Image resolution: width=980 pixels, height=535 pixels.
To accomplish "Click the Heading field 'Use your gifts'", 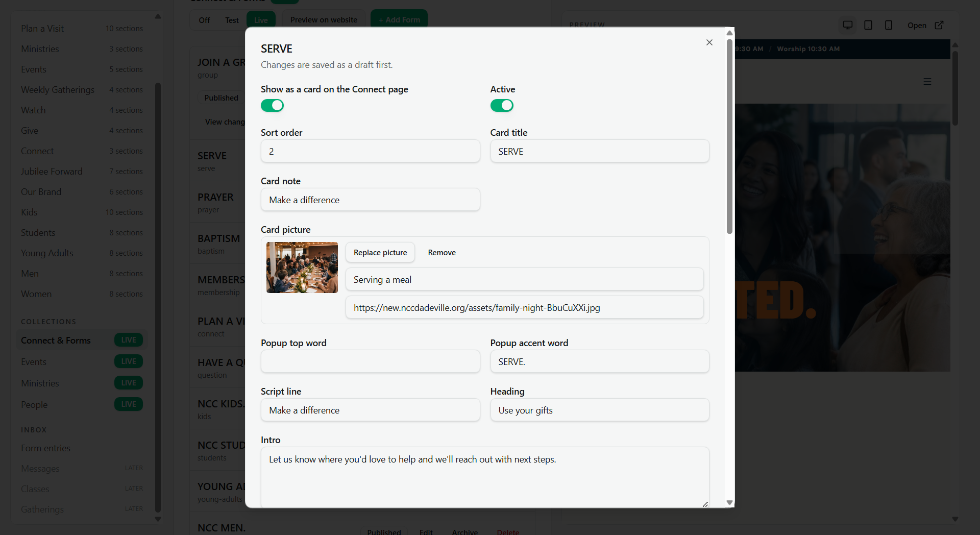I will click(600, 410).
